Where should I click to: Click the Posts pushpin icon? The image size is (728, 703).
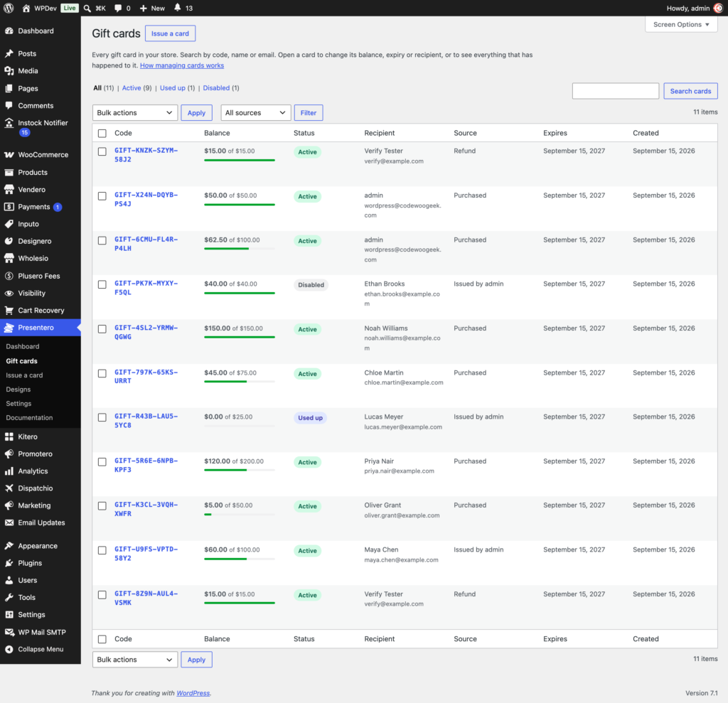point(9,53)
